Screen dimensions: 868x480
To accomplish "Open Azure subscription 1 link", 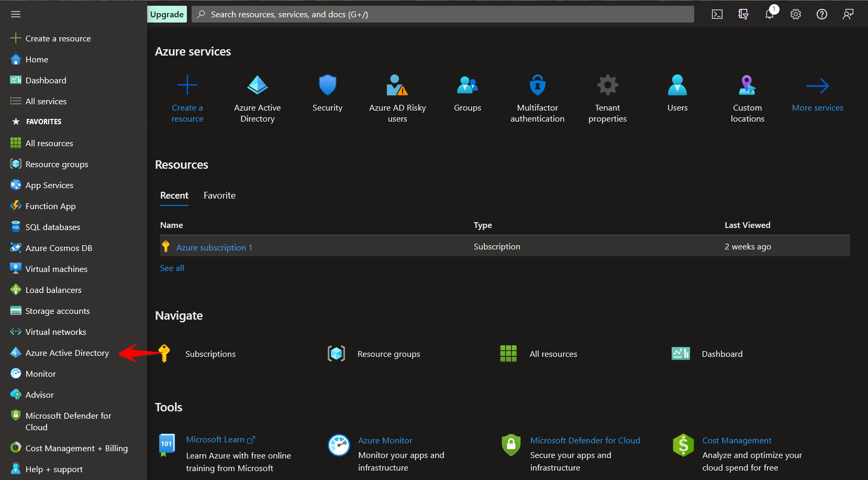I will pyautogui.click(x=214, y=247).
